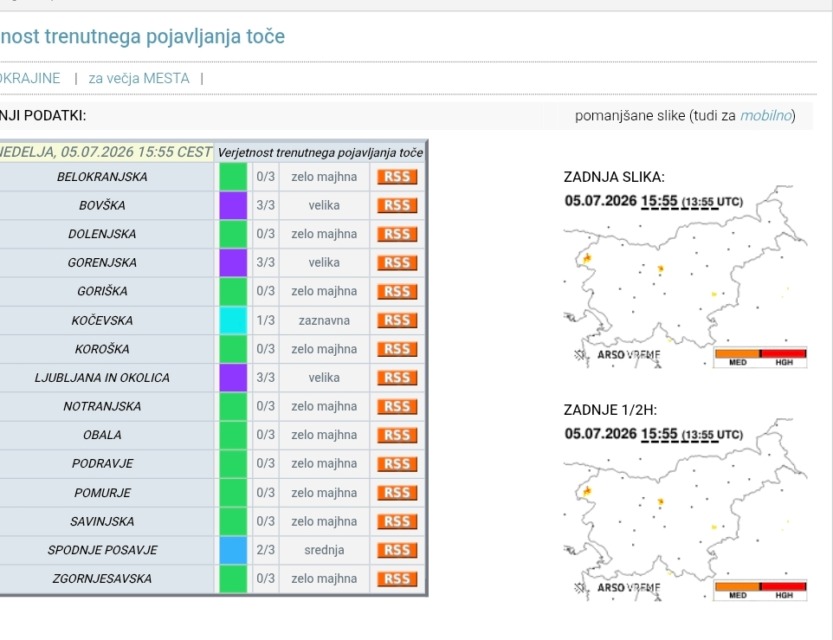This screenshot has height=640, width=833.
Task: Open the 'za večja MESTA' link
Action: click(139, 79)
